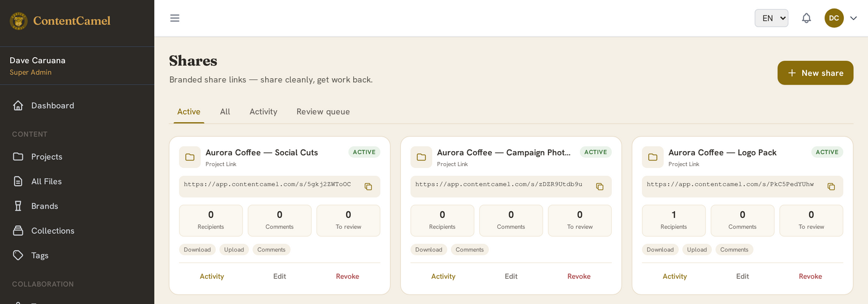
Task: Click Upload chip on Logo Pack card
Action: point(697,249)
